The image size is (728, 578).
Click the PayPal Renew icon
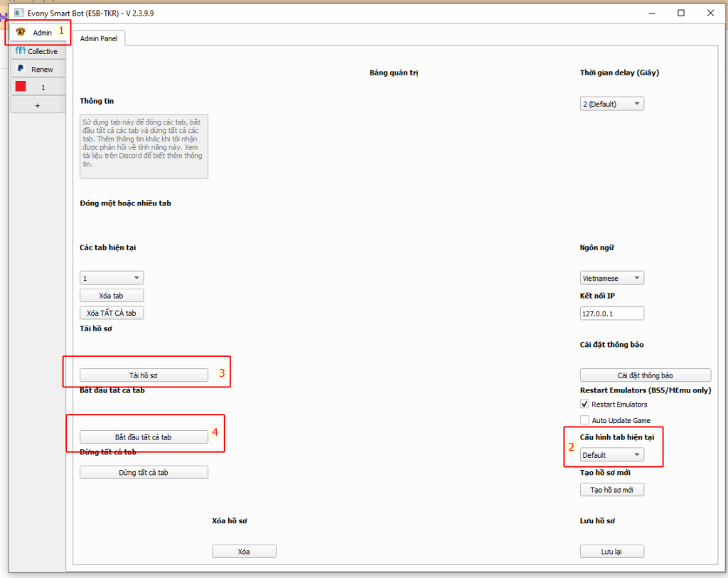tap(21, 69)
